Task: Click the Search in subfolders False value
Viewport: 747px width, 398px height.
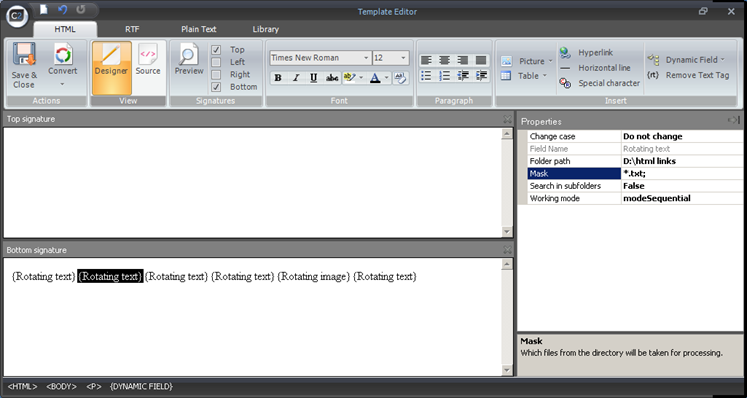Action: click(682, 186)
